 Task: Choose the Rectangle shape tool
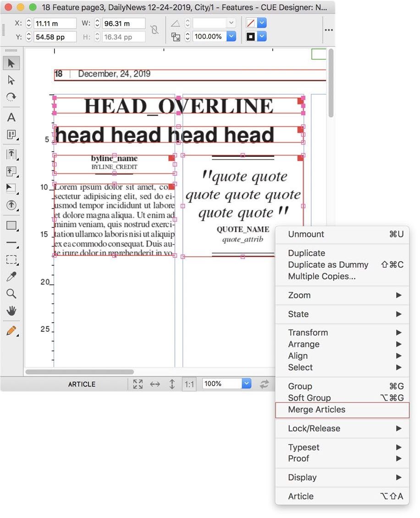point(11,226)
